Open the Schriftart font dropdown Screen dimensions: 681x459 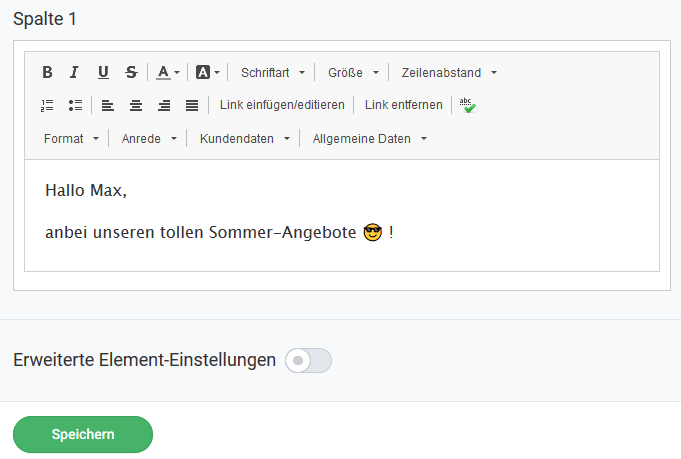273,73
